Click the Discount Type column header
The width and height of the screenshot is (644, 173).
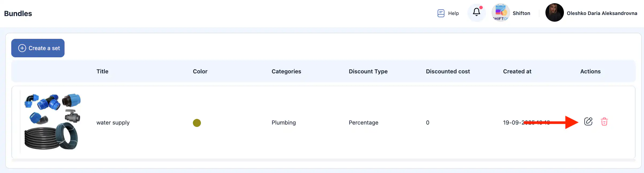point(368,72)
